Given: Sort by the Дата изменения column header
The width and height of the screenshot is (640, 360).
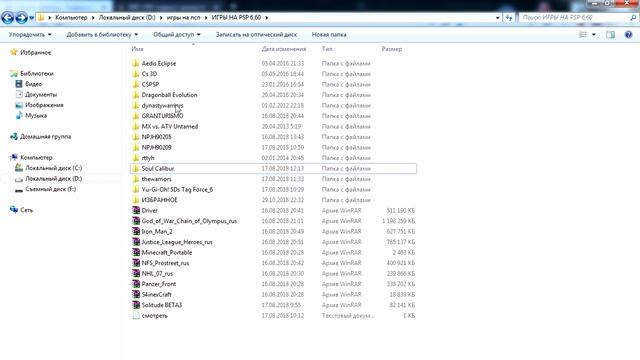Looking at the screenshot, I should 284,49.
